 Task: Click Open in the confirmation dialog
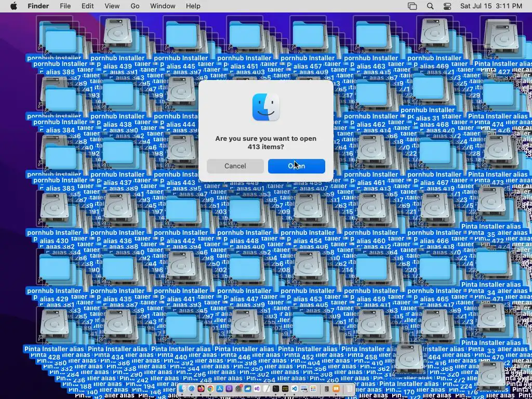296,166
